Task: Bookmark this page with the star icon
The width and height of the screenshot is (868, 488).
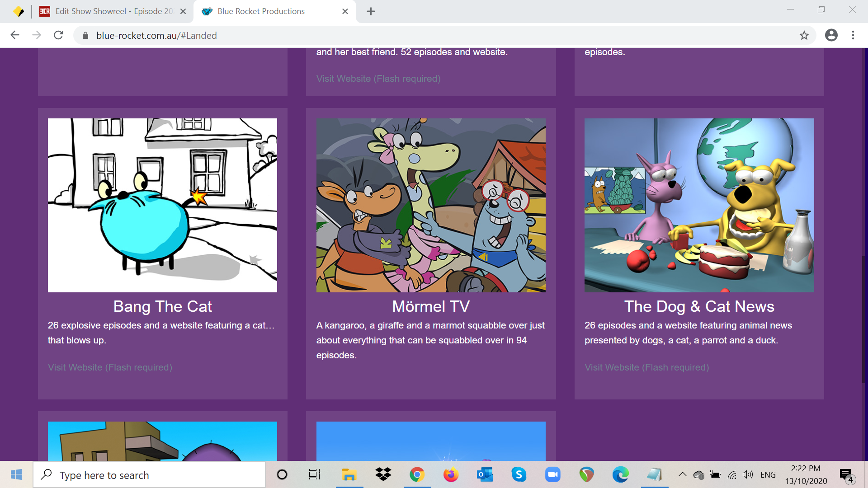Action: click(804, 35)
